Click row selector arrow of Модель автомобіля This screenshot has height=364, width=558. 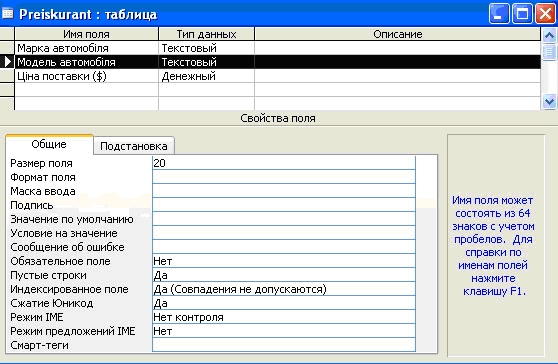point(7,62)
